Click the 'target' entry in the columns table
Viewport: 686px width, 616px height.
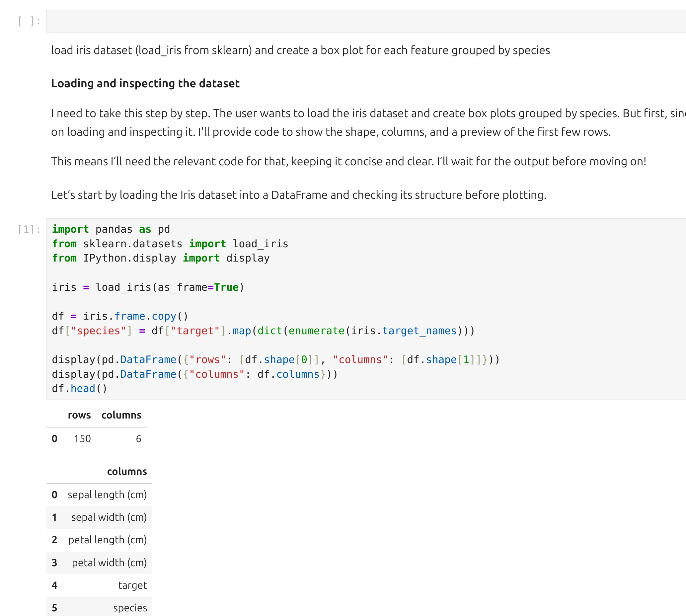(133, 585)
